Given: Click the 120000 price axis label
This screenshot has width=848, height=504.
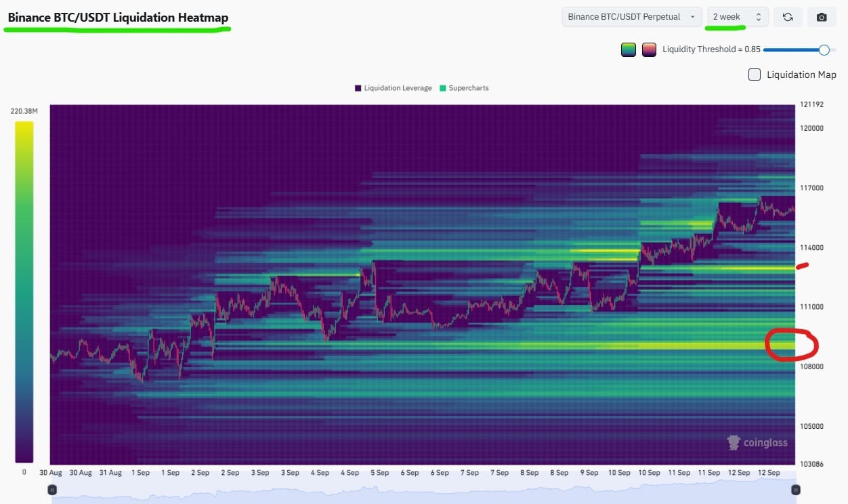Looking at the screenshot, I should (811, 128).
